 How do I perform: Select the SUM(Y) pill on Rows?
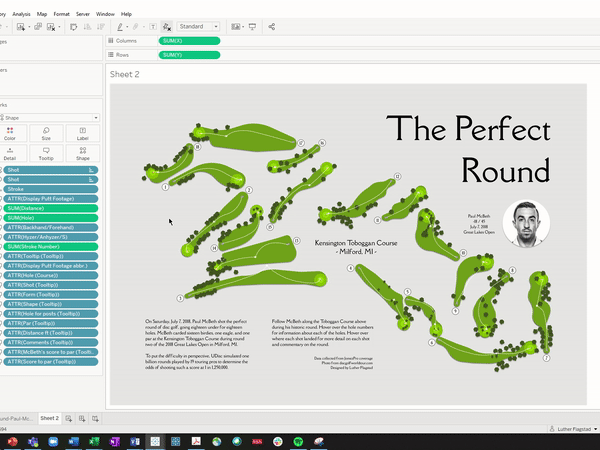tap(189, 54)
